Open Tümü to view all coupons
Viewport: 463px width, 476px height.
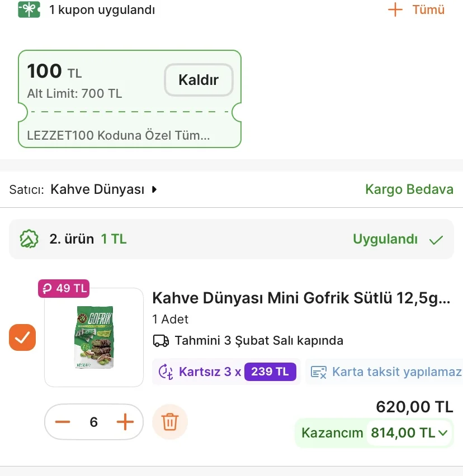pyautogui.click(x=428, y=9)
